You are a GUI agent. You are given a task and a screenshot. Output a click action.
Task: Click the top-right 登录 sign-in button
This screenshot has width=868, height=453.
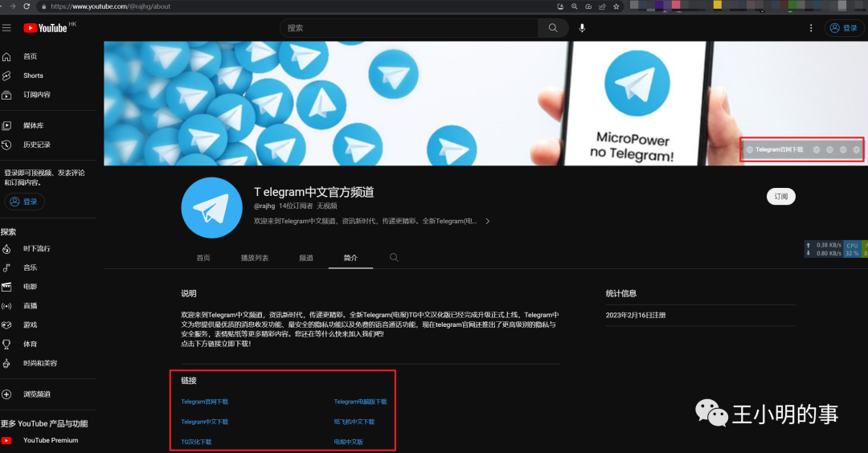(x=844, y=27)
